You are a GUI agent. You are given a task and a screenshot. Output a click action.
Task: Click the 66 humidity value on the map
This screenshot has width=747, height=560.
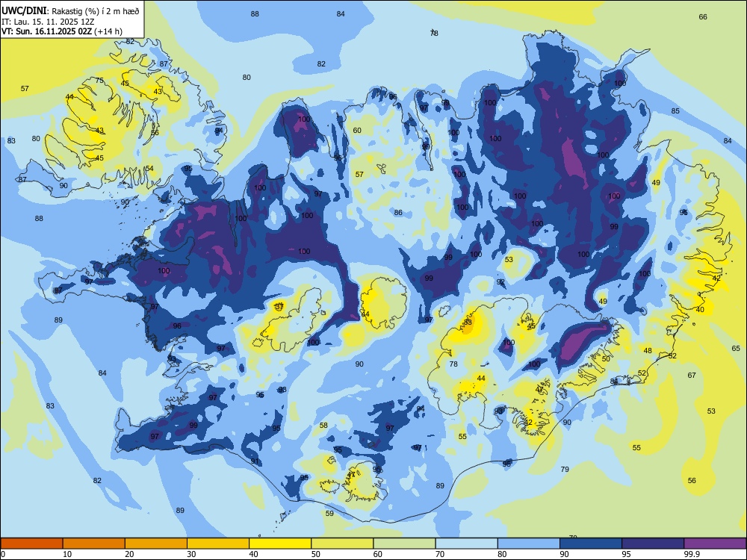(x=703, y=16)
